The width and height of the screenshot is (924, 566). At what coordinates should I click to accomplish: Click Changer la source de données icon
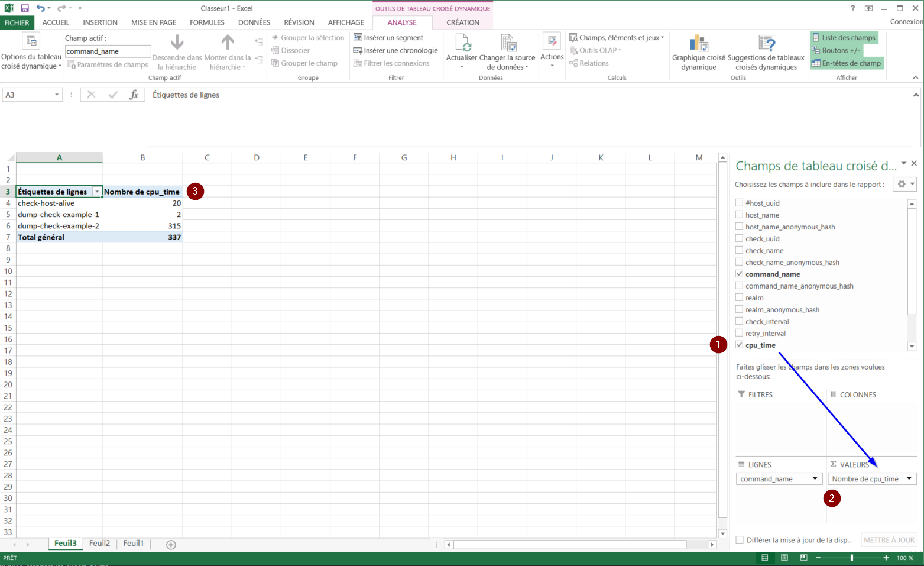pos(508,43)
